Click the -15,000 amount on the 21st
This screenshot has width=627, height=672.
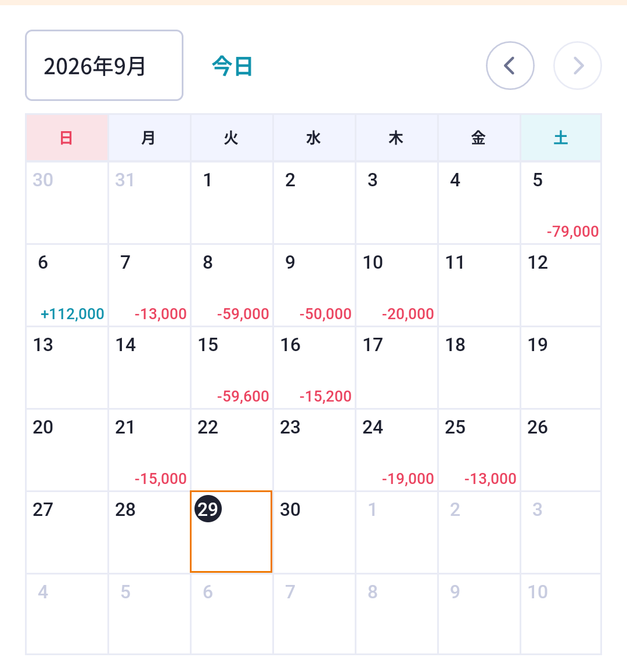161,479
